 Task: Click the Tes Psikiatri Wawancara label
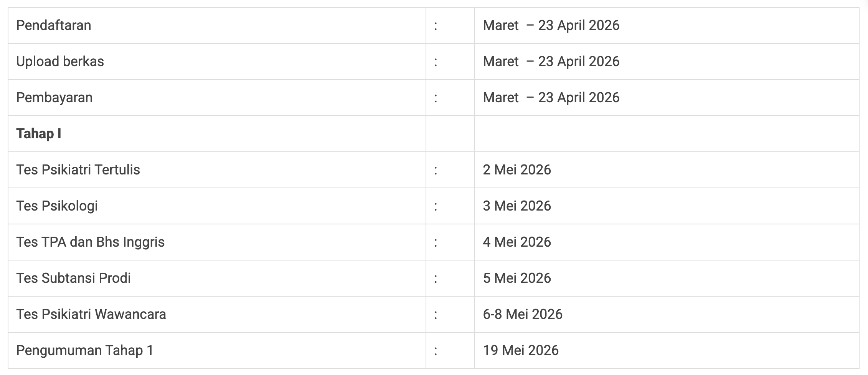[91, 314]
